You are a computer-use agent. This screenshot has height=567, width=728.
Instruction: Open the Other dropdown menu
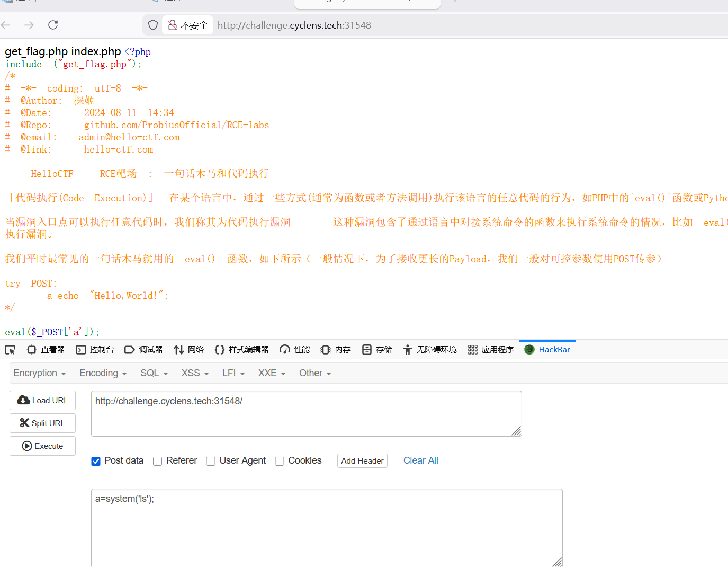315,373
